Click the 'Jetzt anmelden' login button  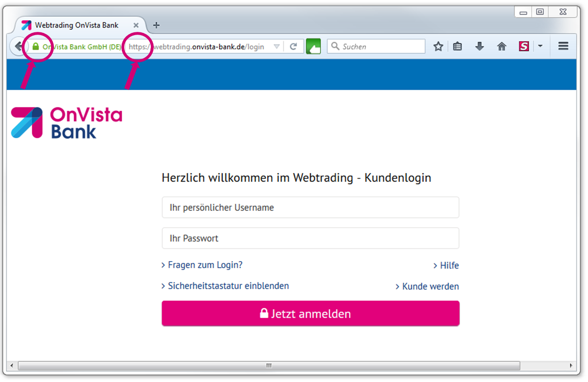[x=311, y=313]
